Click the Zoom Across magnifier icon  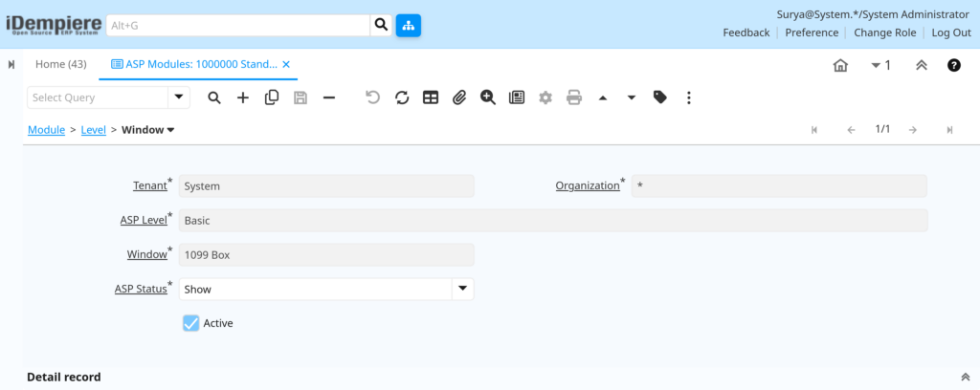coord(488,97)
